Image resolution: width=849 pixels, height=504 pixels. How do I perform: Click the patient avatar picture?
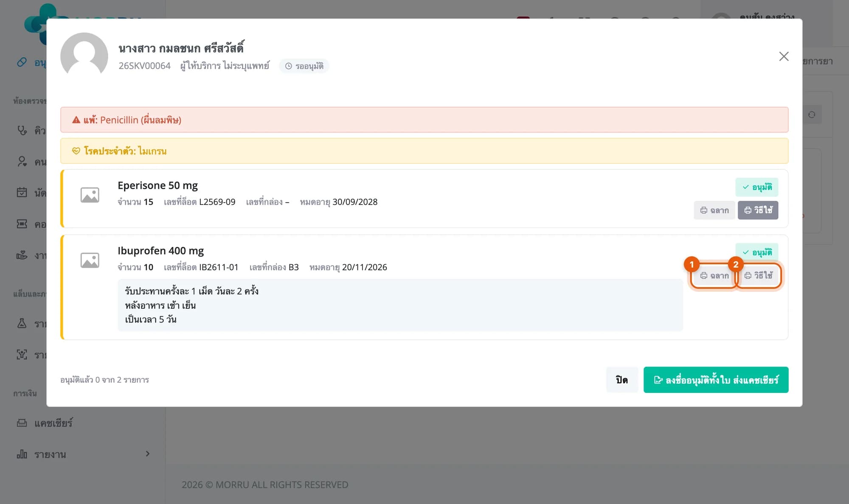click(84, 56)
